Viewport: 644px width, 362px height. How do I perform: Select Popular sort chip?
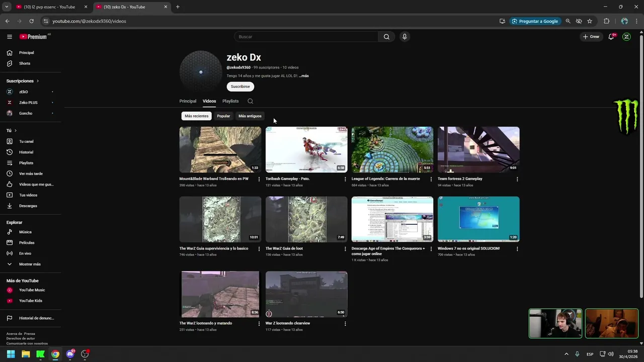[x=223, y=116]
